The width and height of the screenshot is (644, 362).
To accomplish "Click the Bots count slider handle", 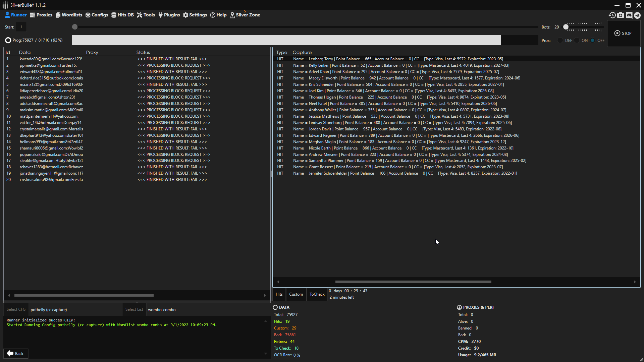I will (566, 27).
